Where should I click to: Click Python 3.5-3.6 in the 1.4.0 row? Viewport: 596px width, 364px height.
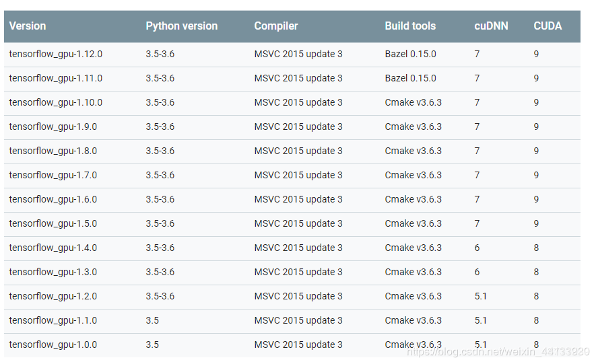160,248
